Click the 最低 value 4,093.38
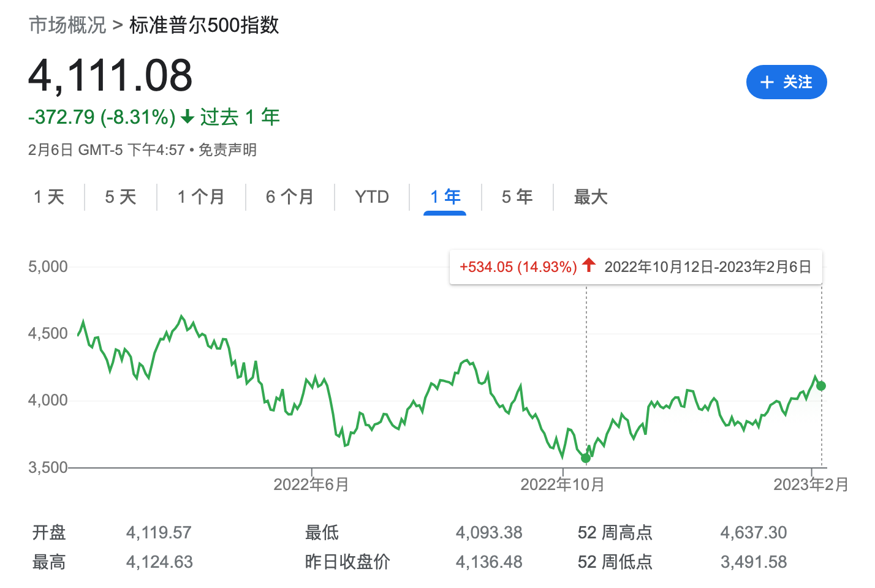This screenshot has width=875, height=588. click(489, 532)
